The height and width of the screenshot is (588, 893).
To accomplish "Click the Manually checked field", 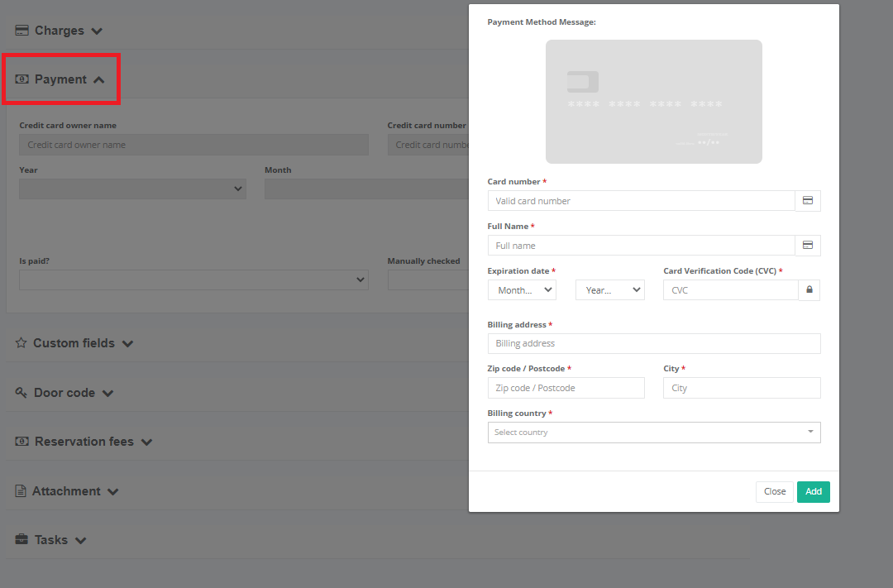I will click(x=428, y=280).
